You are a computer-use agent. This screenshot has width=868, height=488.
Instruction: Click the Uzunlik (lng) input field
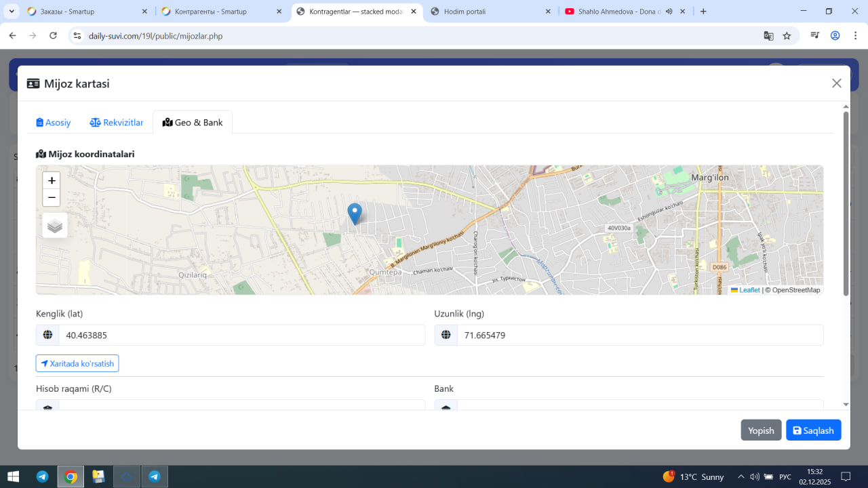639,335
